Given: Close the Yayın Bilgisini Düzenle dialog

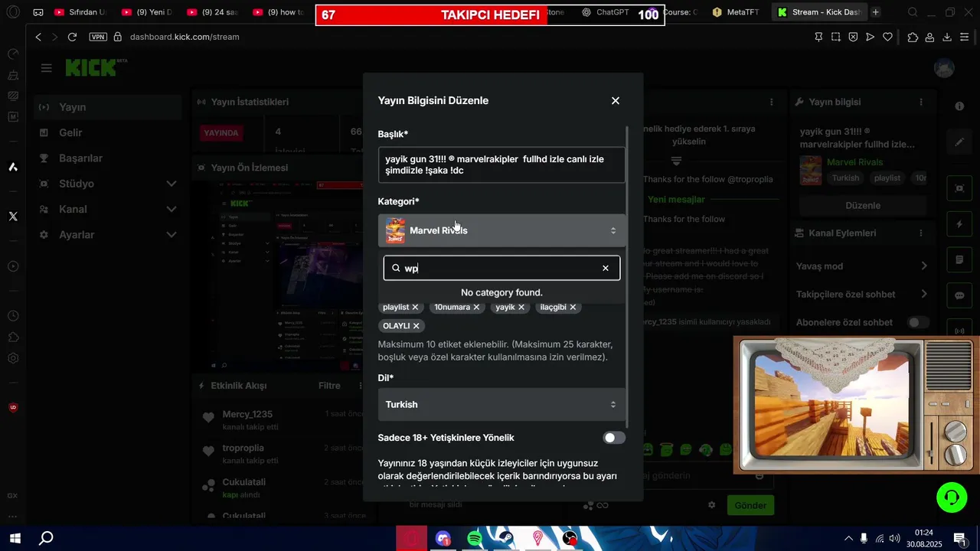Looking at the screenshot, I should point(615,101).
